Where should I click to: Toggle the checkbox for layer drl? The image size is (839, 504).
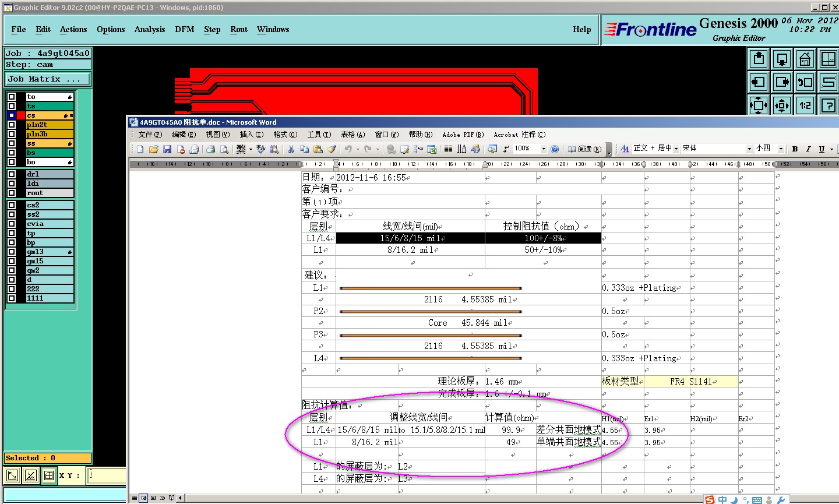point(12,174)
